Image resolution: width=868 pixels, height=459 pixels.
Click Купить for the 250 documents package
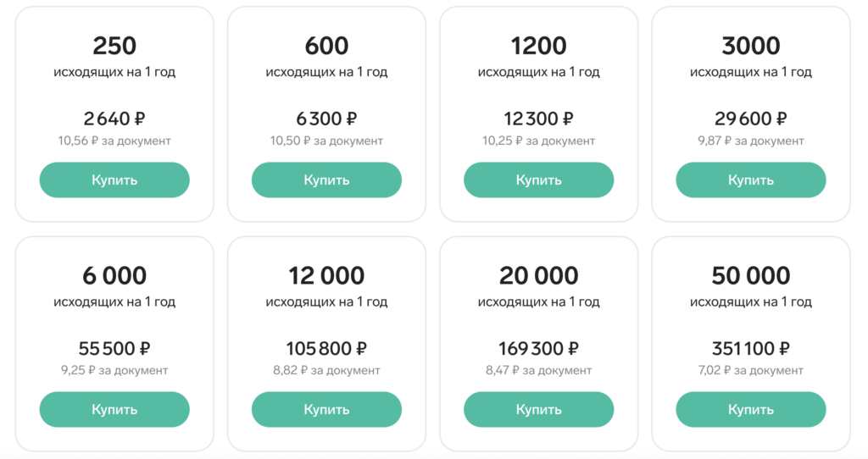114,180
